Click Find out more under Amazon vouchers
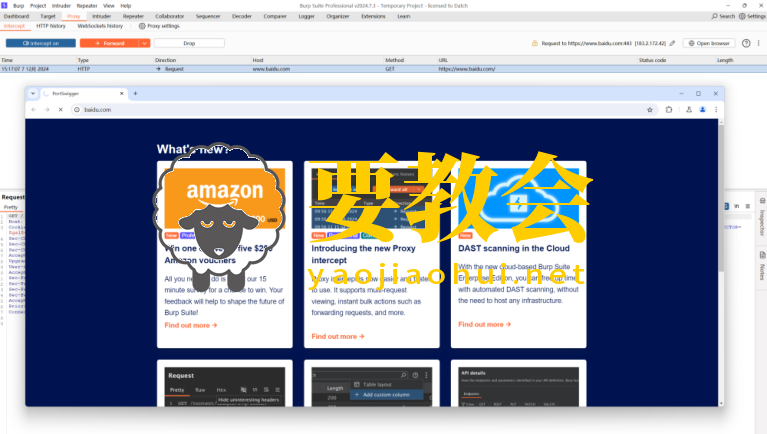 [x=190, y=325]
